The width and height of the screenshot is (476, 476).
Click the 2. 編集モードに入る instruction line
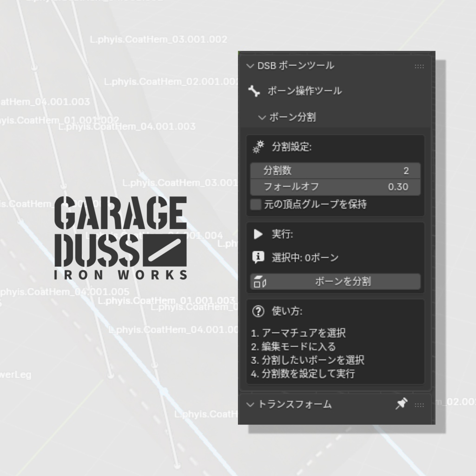(293, 347)
